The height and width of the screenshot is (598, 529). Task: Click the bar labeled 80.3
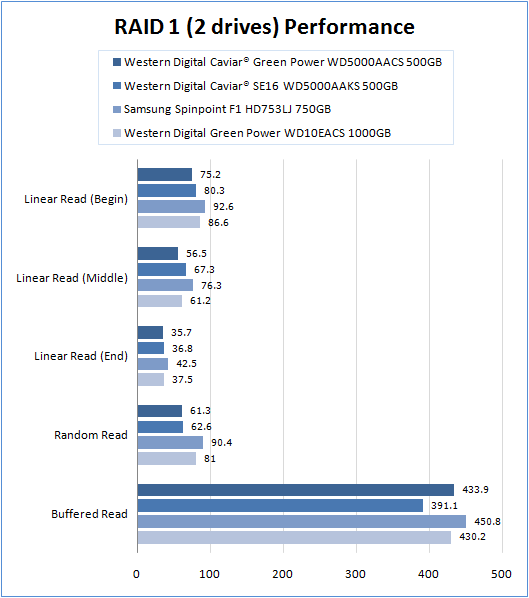tap(167, 191)
